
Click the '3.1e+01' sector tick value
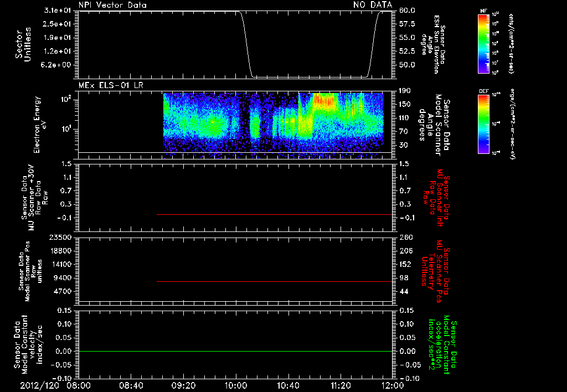pyautogui.click(x=58, y=11)
